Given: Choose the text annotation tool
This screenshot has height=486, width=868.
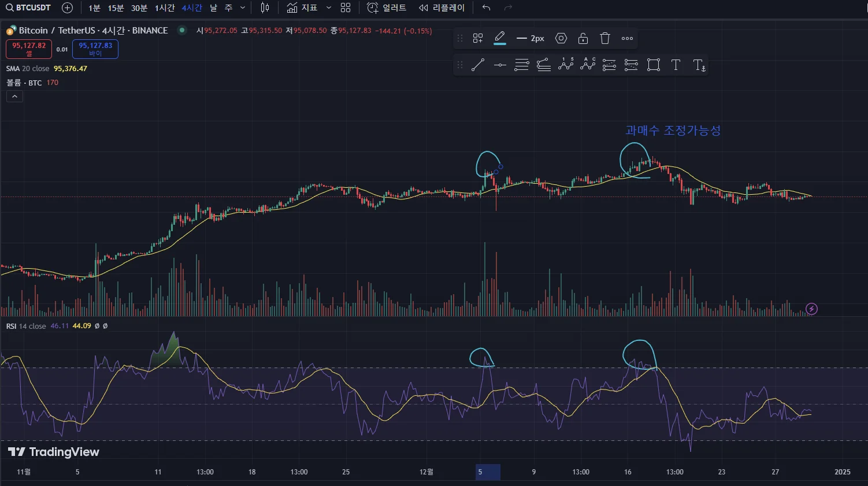Looking at the screenshot, I should tap(676, 65).
